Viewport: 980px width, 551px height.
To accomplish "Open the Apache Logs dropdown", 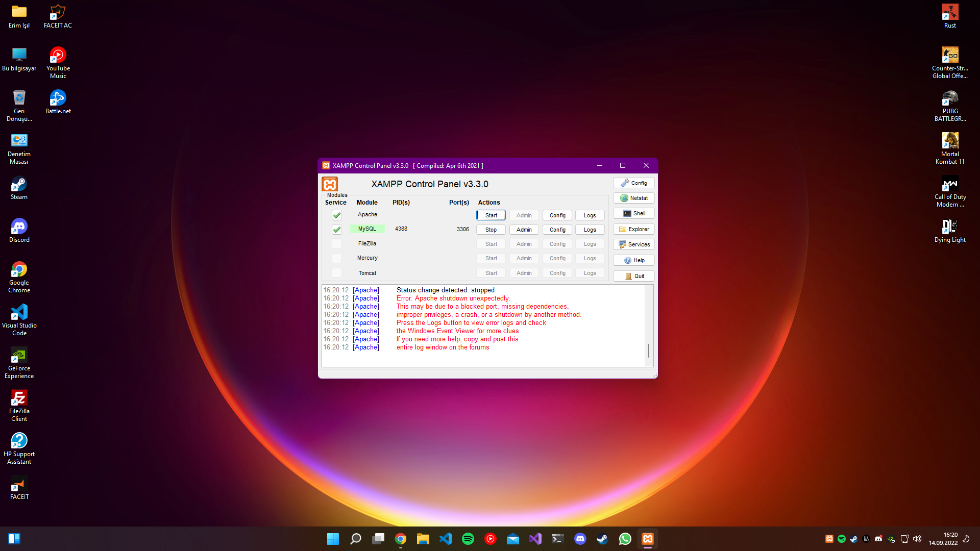I will [590, 215].
